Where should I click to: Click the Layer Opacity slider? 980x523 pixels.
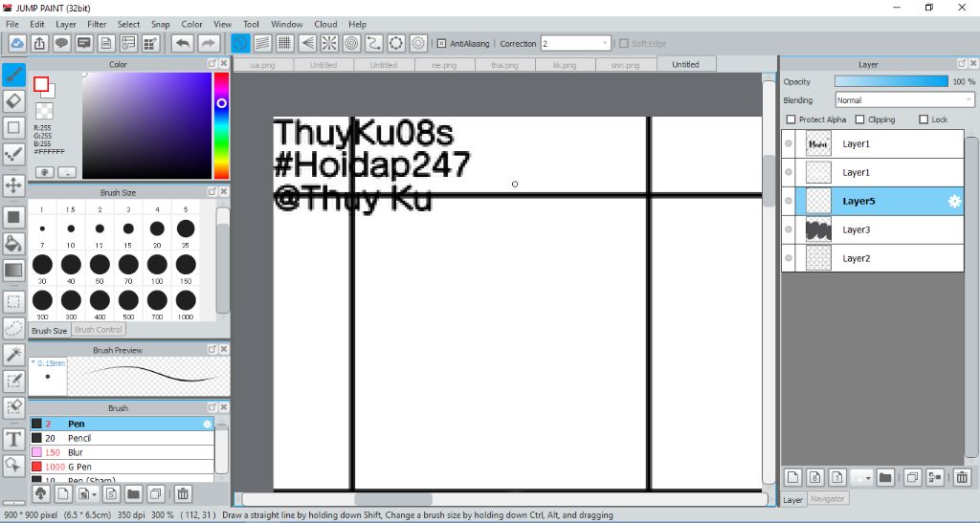tap(891, 81)
